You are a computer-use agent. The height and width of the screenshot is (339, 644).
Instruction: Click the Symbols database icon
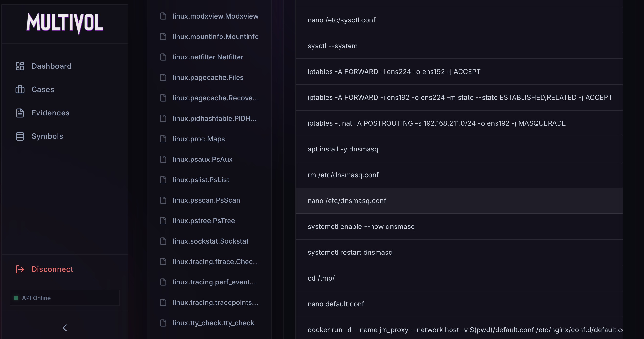tap(20, 136)
